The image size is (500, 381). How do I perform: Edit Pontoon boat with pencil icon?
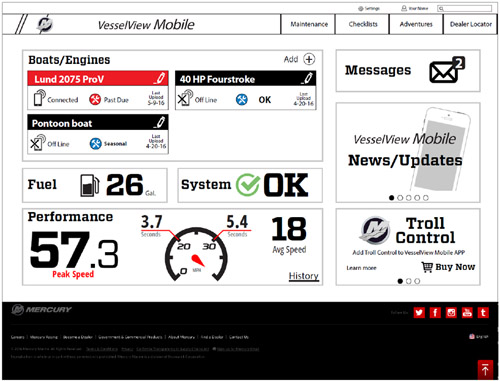(x=160, y=122)
